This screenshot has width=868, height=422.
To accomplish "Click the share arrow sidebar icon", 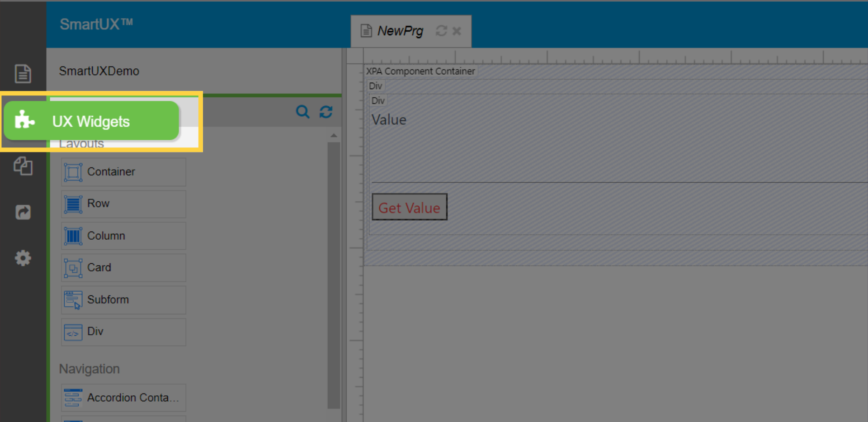I will [23, 212].
